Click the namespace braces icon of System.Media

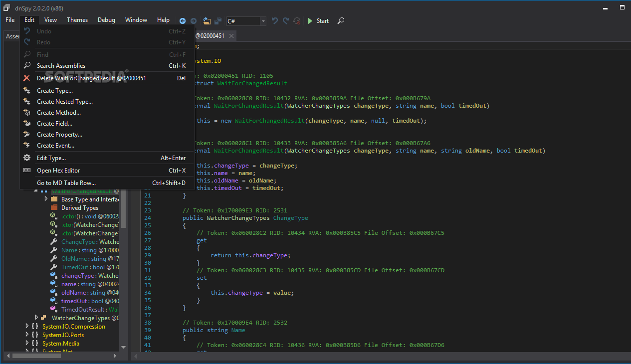point(34,344)
